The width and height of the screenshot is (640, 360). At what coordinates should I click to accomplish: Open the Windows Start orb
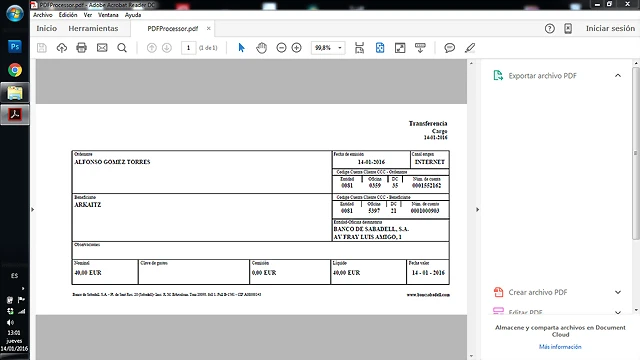point(15,13)
